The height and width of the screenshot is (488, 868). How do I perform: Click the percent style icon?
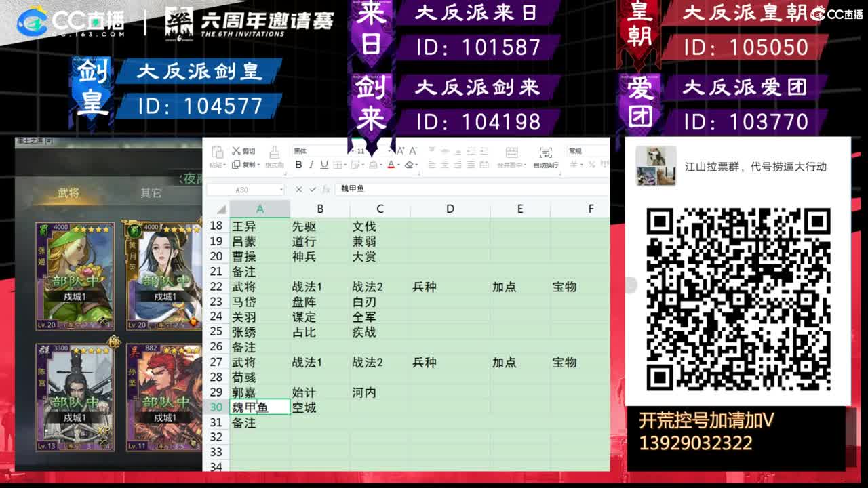(x=591, y=165)
